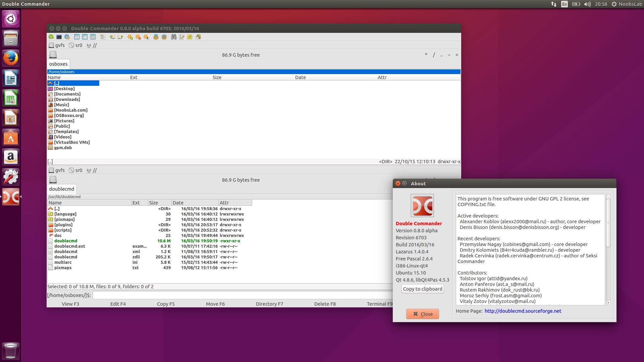644x362 pixels.
Task: Open the [plugins] directory in lower panel
Action: 64,225
